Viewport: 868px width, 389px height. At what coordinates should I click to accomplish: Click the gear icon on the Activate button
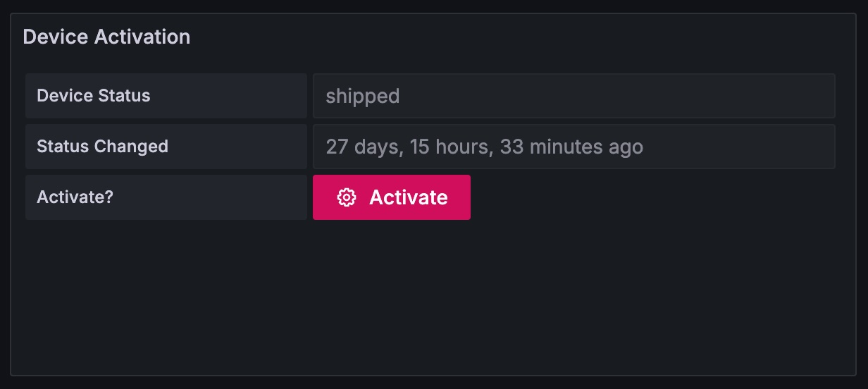tap(346, 197)
